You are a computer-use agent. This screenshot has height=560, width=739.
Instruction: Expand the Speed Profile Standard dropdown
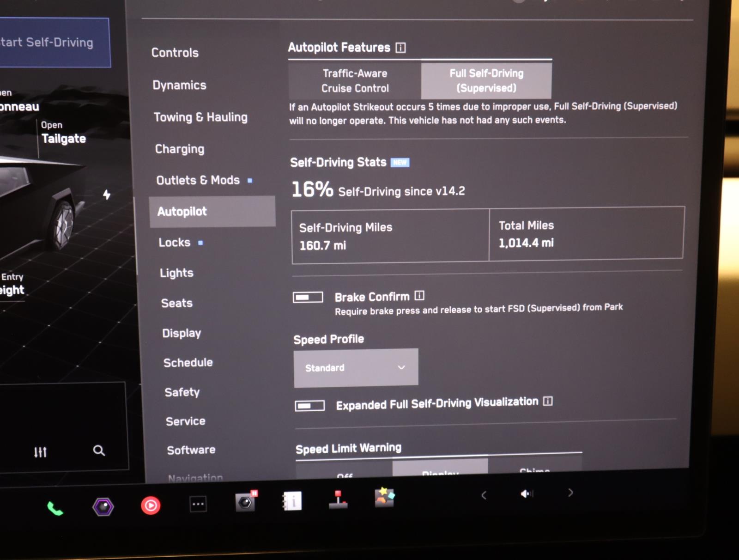(356, 368)
